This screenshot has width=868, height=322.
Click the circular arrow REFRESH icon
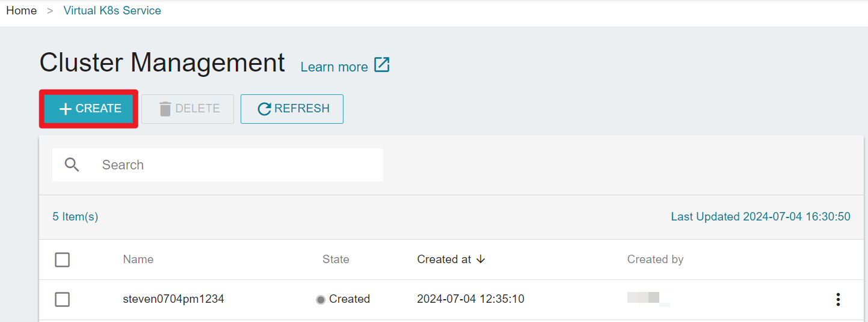264,109
